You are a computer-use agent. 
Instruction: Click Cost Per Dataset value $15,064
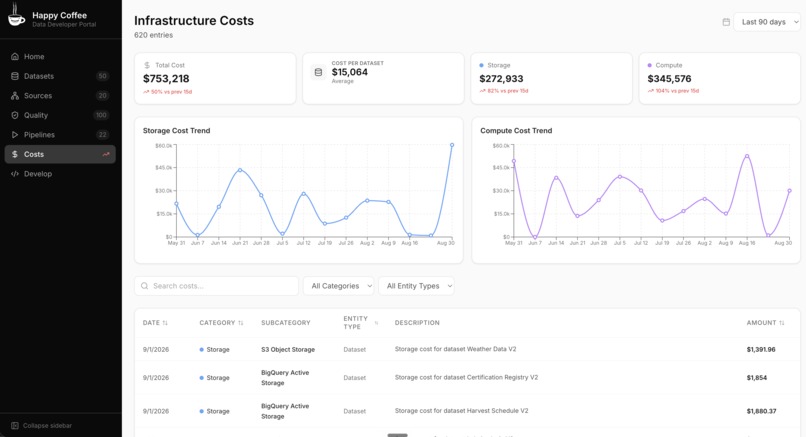coord(350,72)
